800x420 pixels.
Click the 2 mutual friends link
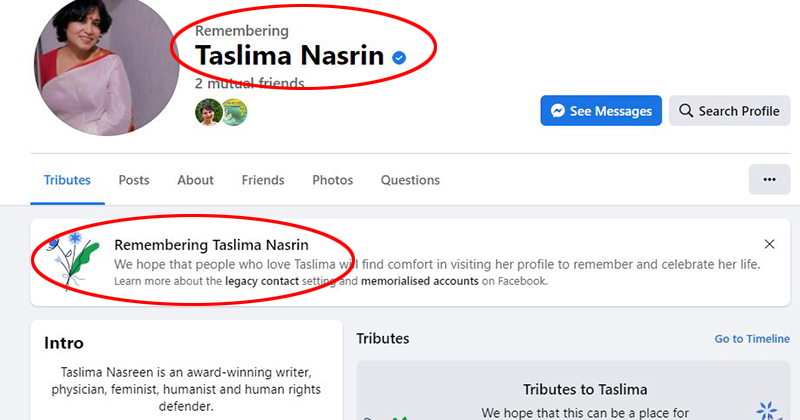(249, 83)
